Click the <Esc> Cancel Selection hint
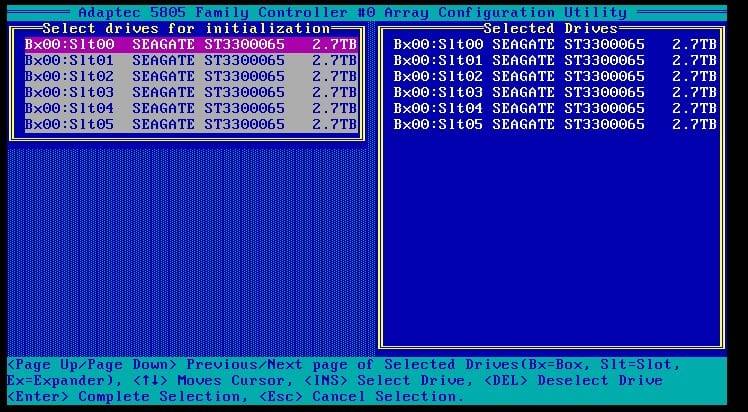The image size is (748, 412). point(362,396)
